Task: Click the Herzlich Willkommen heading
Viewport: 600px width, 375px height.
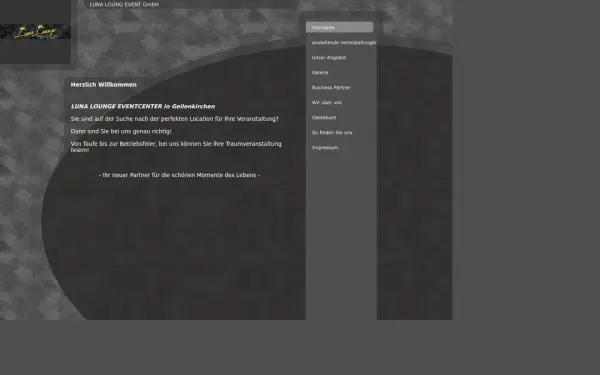Action: pyautogui.click(x=104, y=85)
